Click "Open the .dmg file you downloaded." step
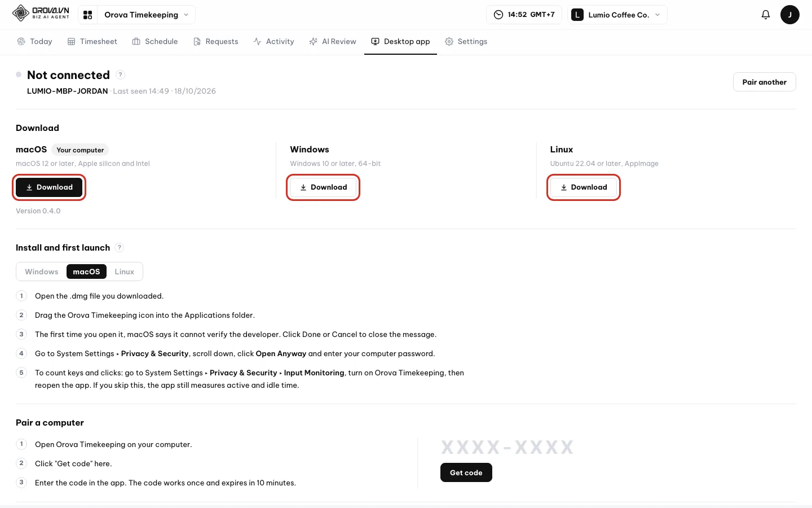The height and width of the screenshot is (508, 812). pyautogui.click(x=99, y=296)
